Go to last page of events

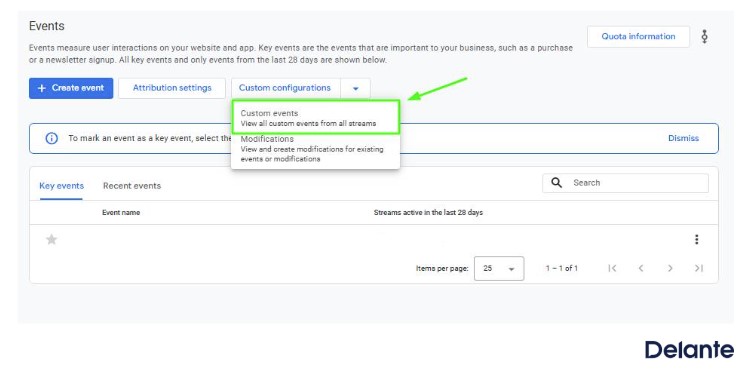pyautogui.click(x=698, y=268)
